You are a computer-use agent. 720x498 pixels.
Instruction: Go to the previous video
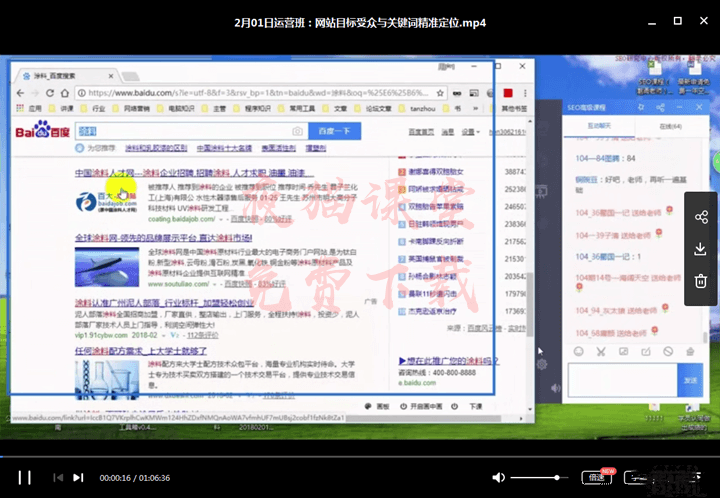[x=58, y=478]
